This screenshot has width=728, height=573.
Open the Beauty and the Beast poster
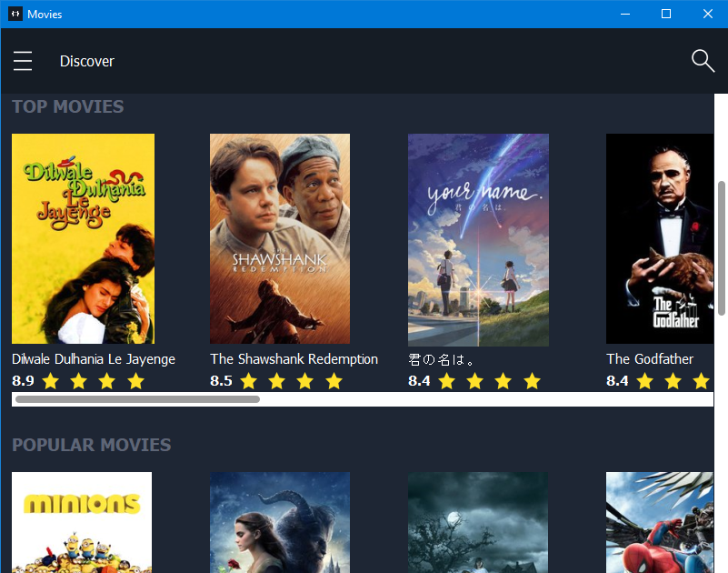point(280,522)
